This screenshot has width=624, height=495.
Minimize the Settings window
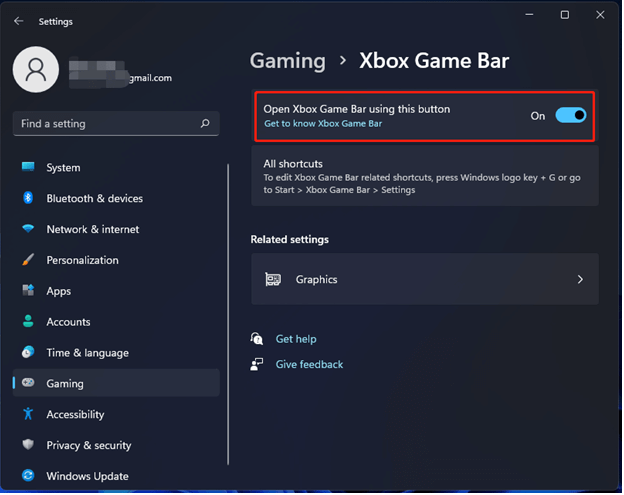click(x=529, y=15)
